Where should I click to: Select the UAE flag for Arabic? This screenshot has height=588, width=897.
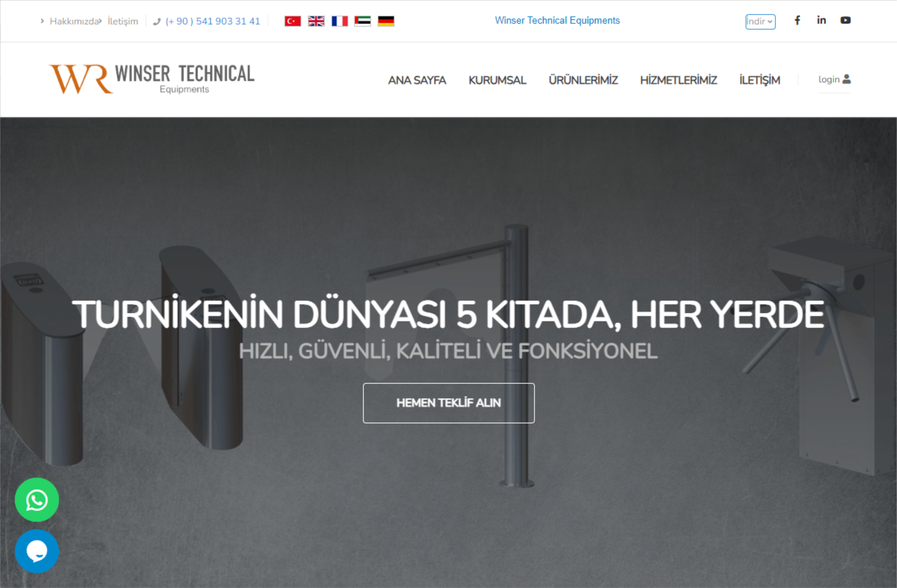click(363, 21)
